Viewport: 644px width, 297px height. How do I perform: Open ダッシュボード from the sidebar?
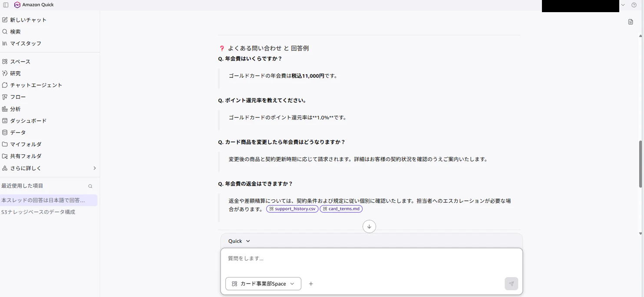(x=28, y=121)
